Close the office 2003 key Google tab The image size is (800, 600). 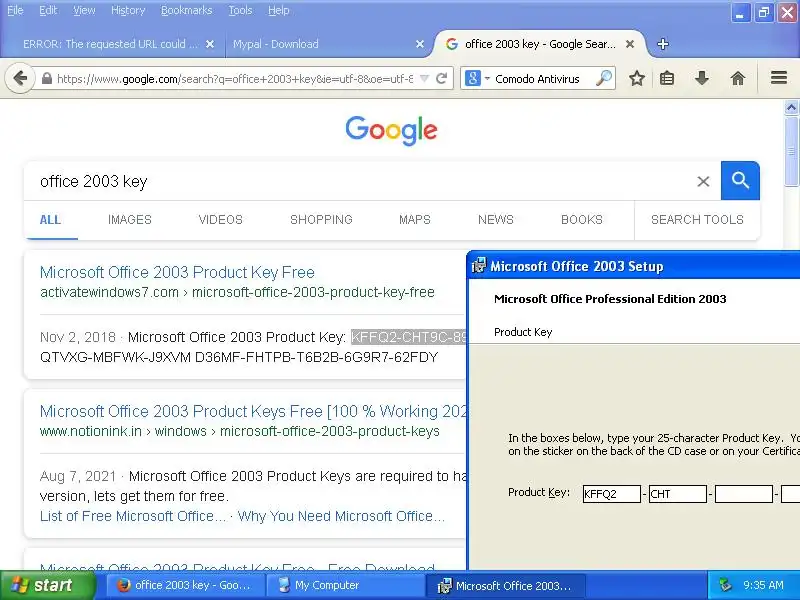tap(630, 44)
